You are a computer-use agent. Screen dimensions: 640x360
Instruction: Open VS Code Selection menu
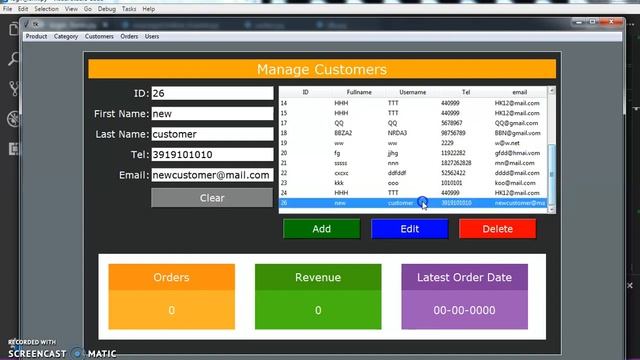point(46,9)
